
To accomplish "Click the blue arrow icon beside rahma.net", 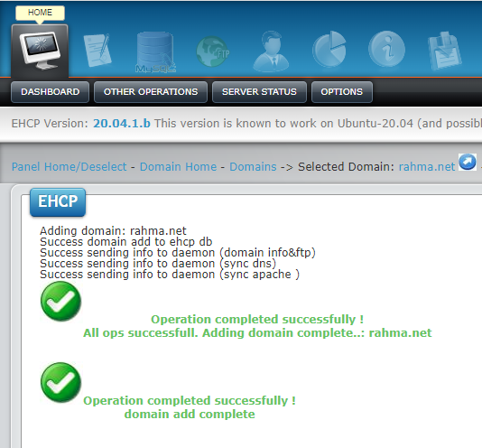I will [x=468, y=162].
